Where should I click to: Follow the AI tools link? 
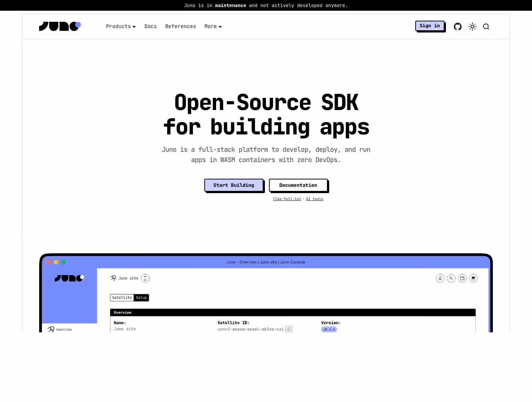[x=315, y=199]
